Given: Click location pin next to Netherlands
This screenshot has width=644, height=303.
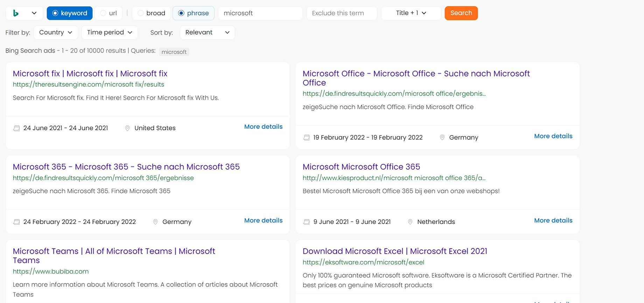Looking at the screenshot, I should click(x=410, y=222).
